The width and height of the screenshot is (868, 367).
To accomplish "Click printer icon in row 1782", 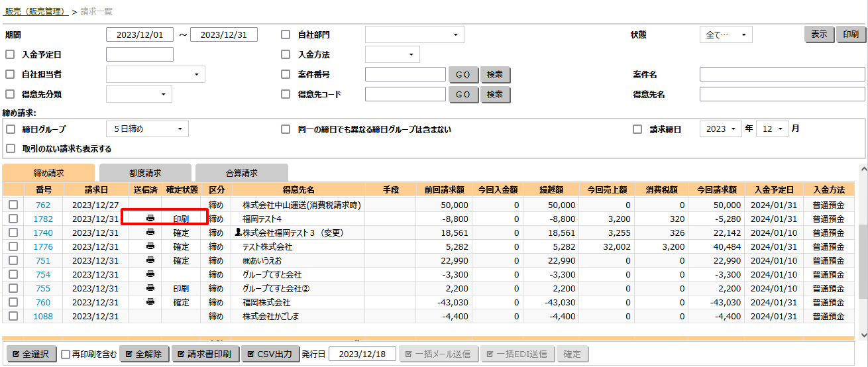I will pos(150,219).
